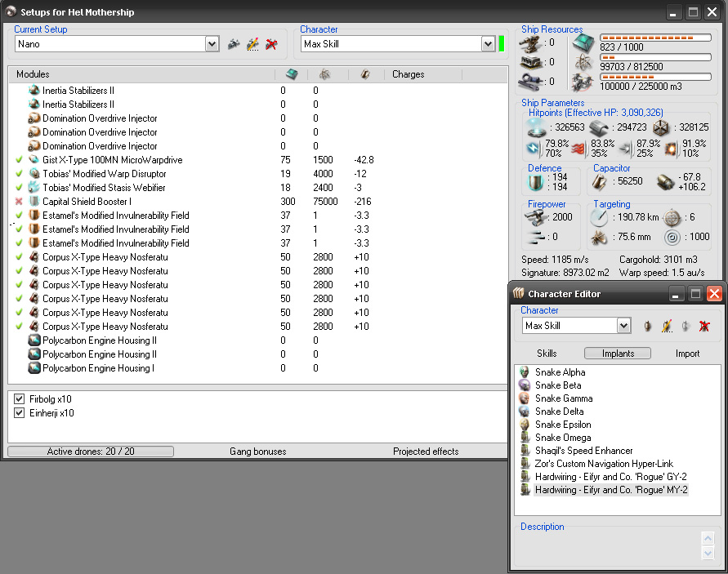Toggle first Corpus X-Type Heavy Nosferatu checkmark

pos(19,257)
